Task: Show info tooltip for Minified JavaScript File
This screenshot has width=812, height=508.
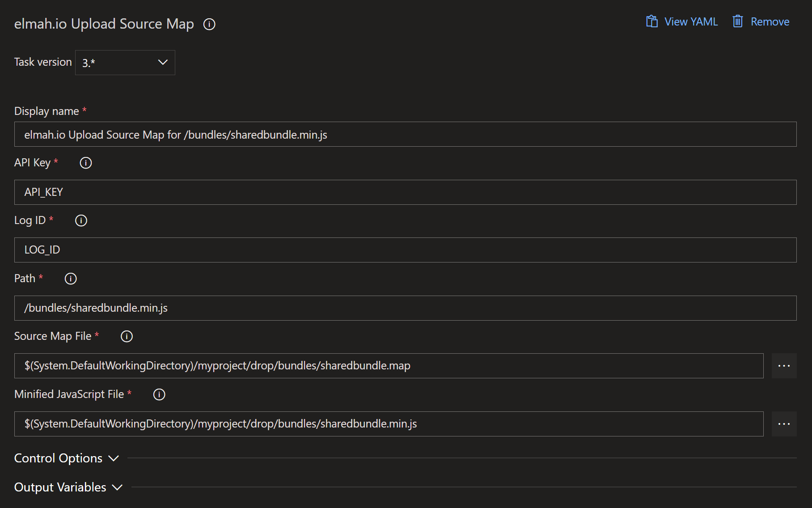Action: point(159,394)
